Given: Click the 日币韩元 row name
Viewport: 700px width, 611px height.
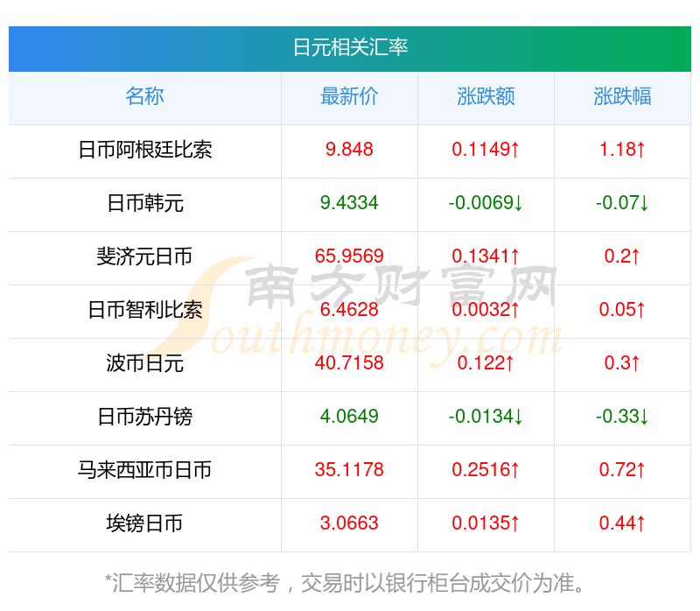Looking at the screenshot, I should click(x=144, y=203).
